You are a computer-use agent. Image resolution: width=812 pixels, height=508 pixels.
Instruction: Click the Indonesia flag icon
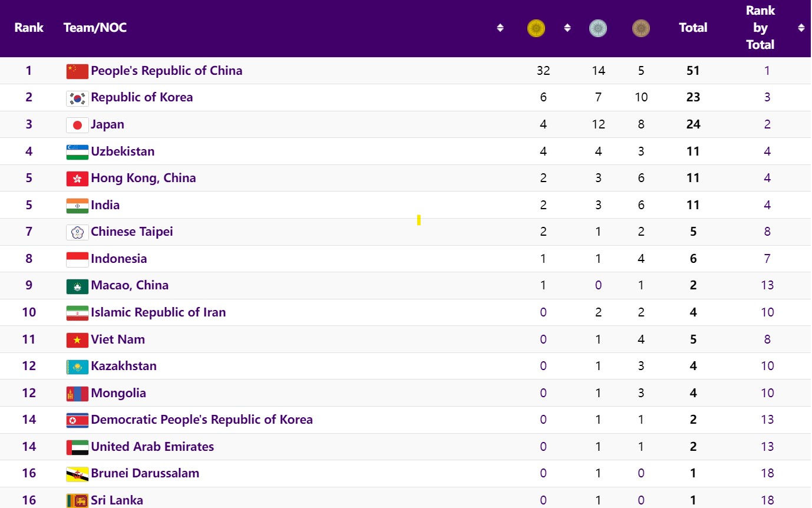[77, 259]
